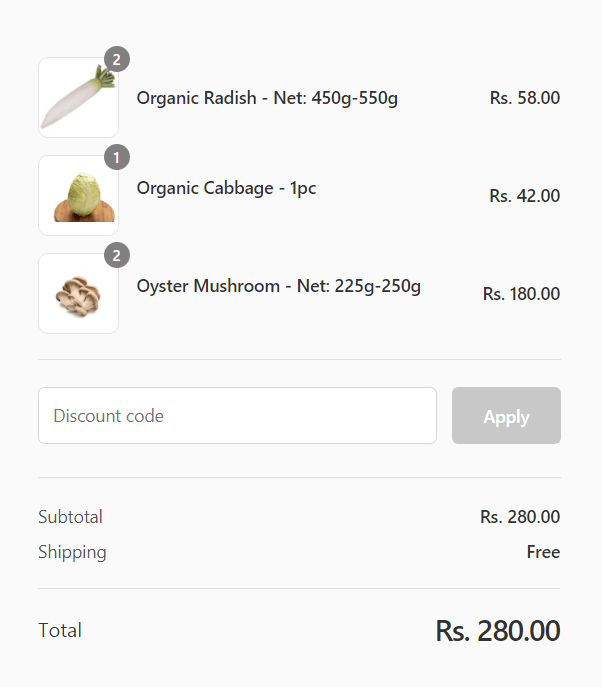Viewport: 602px width, 687px height.
Task: Click Organic Radish item name text
Action: pyautogui.click(x=267, y=98)
